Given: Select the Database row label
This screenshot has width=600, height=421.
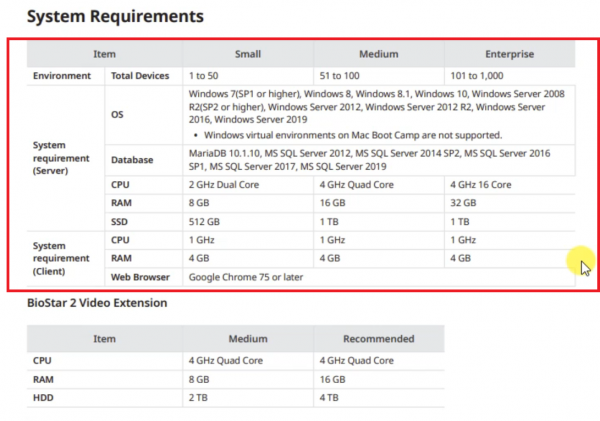Looking at the screenshot, I should pyautogui.click(x=134, y=160).
